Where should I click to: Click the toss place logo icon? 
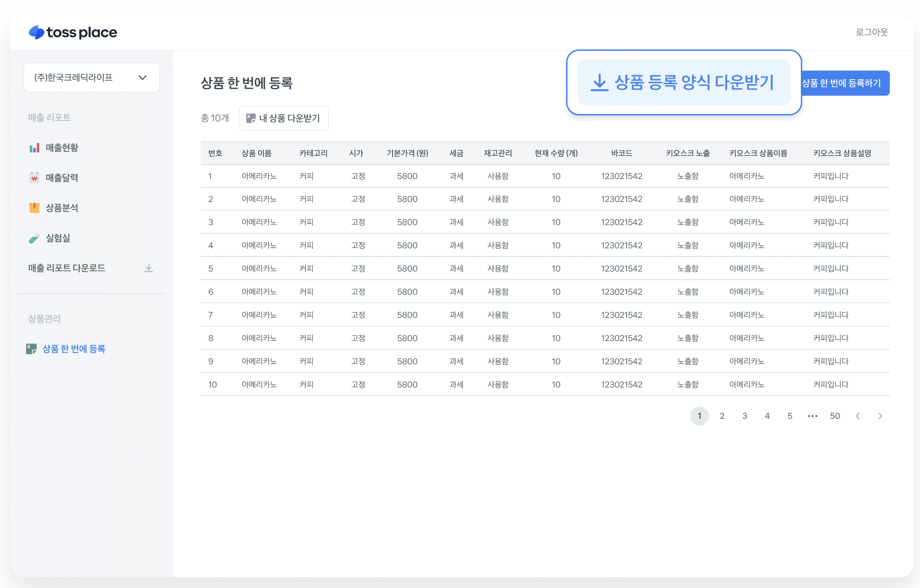tap(37, 32)
